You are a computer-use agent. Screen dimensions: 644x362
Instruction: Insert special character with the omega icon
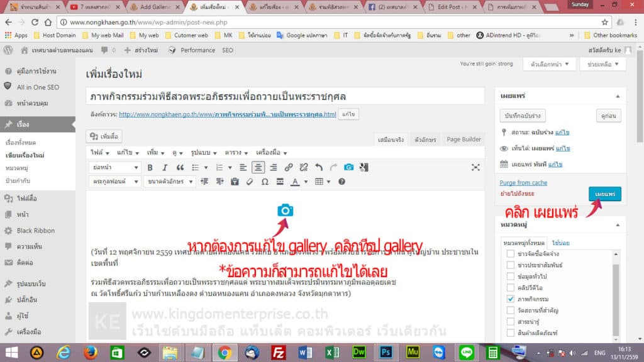tap(265, 181)
